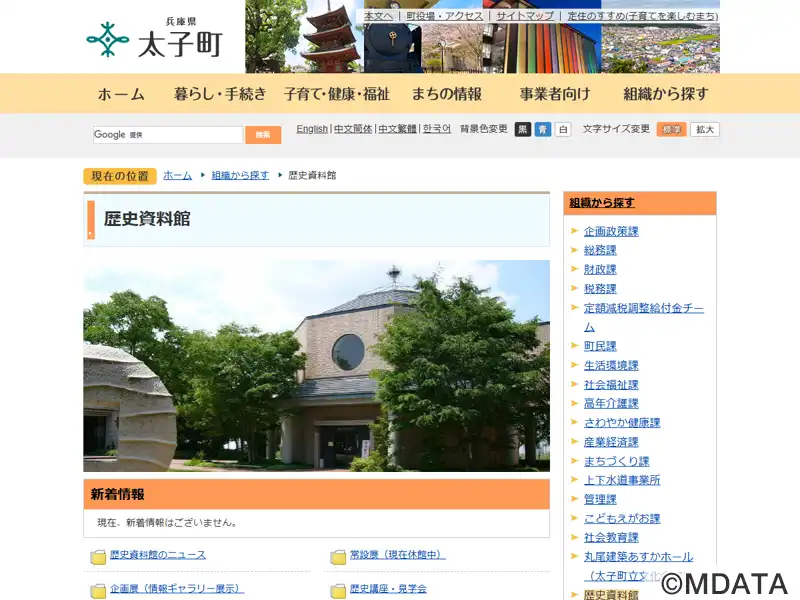Open folder icon beside 歴史講座・見学会

tap(338, 591)
